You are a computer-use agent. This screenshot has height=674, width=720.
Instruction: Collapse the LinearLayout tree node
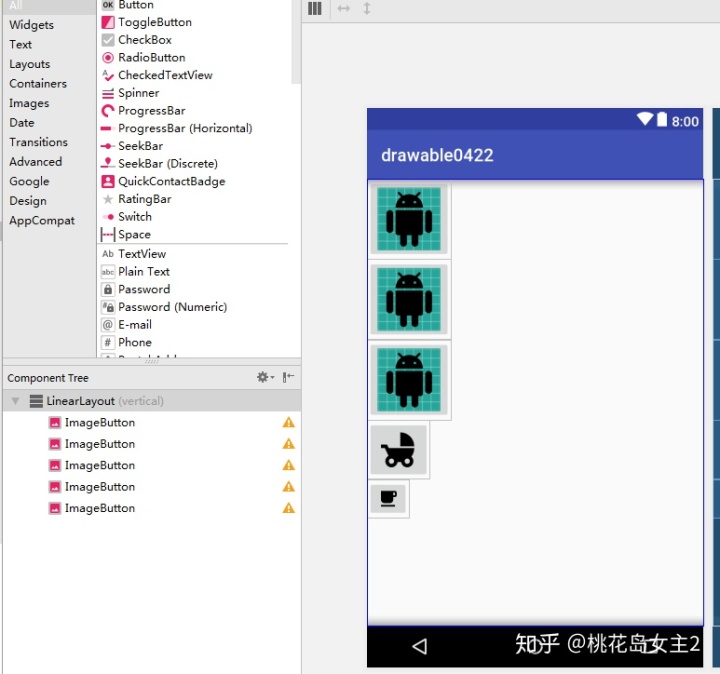point(15,401)
